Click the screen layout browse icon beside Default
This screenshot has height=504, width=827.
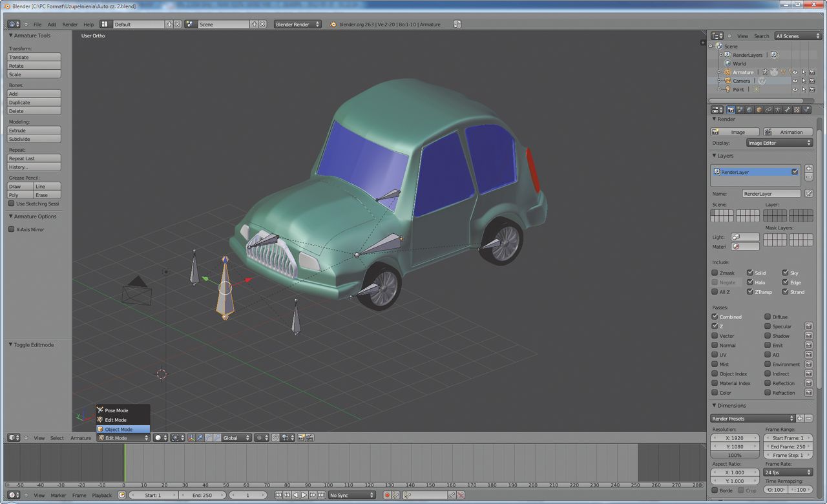(105, 24)
